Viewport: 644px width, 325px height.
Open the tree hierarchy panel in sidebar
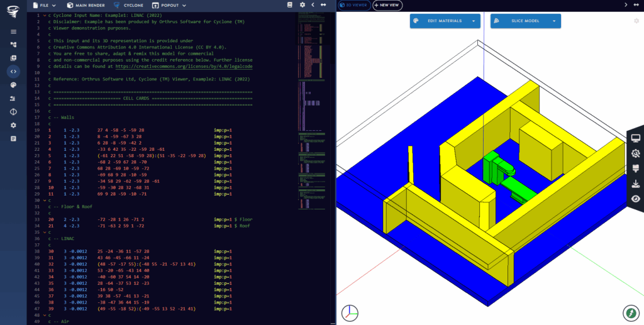point(13,45)
